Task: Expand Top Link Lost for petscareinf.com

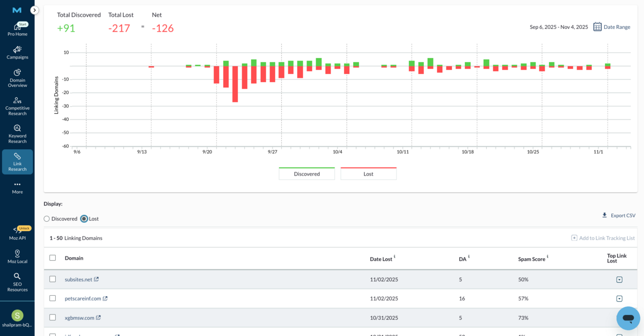Action: (619, 299)
